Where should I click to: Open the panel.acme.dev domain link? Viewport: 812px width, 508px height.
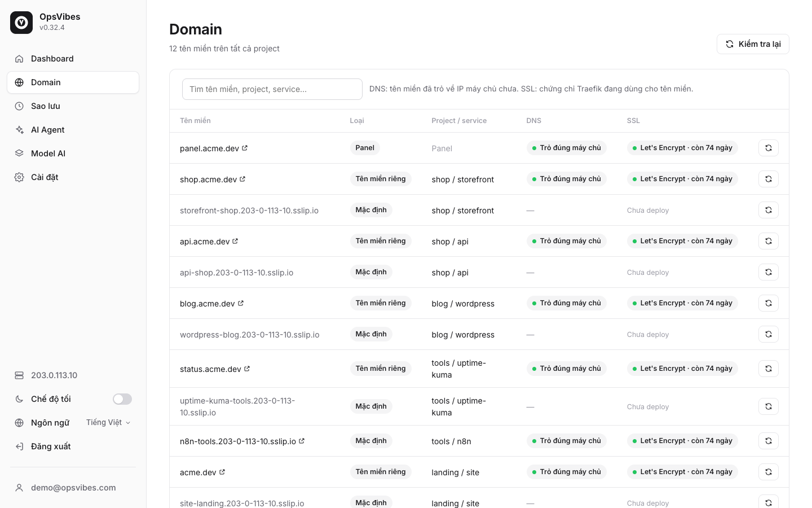point(209,148)
